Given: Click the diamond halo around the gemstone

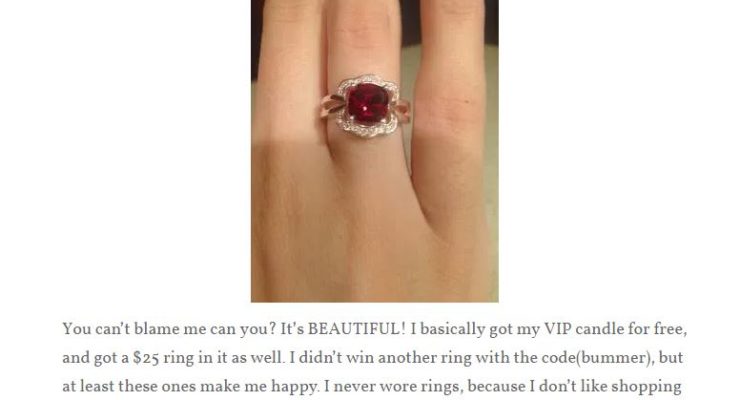Looking at the screenshot, I should coord(369,106).
